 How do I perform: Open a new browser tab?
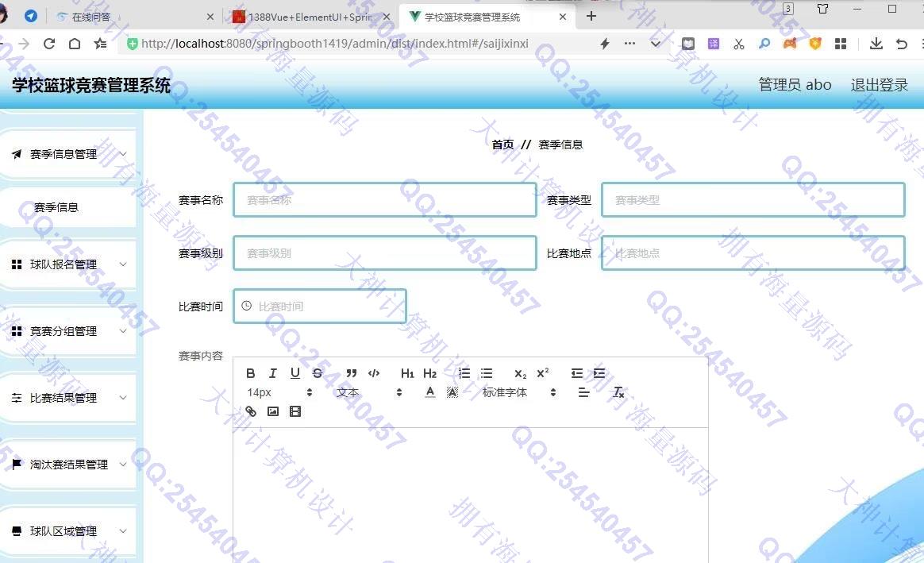[x=591, y=17]
